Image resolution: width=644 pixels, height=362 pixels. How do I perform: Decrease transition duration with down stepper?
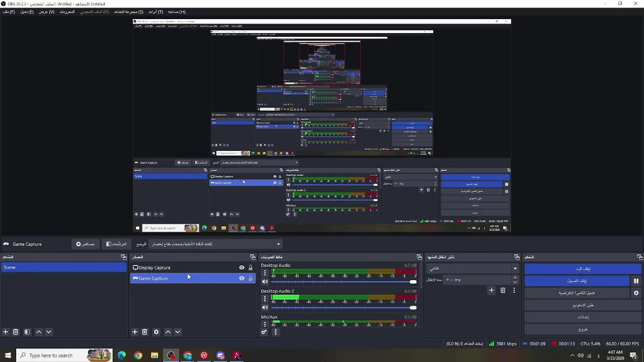515,283
